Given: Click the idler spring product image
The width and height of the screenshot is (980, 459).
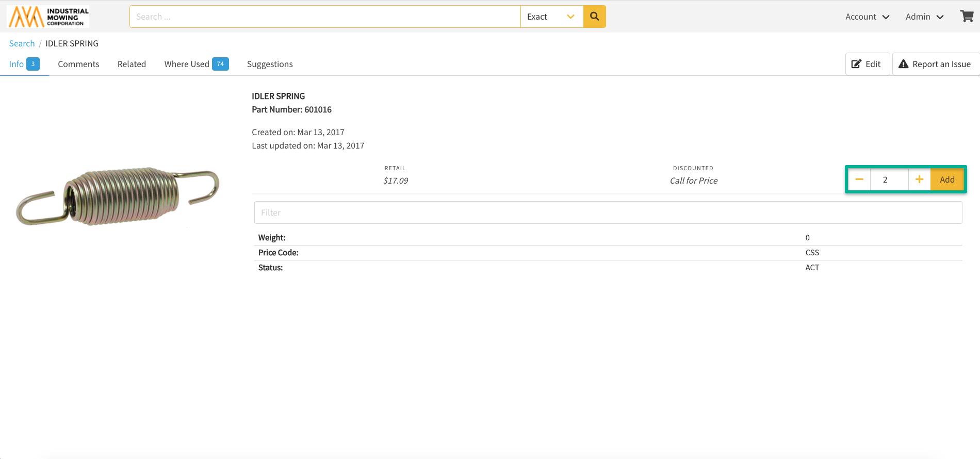Looking at the screenshot, I should 118,196.
